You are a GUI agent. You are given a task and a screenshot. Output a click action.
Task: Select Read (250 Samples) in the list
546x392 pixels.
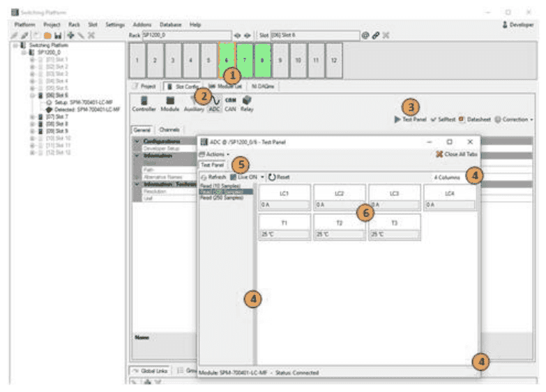[222, 197]
